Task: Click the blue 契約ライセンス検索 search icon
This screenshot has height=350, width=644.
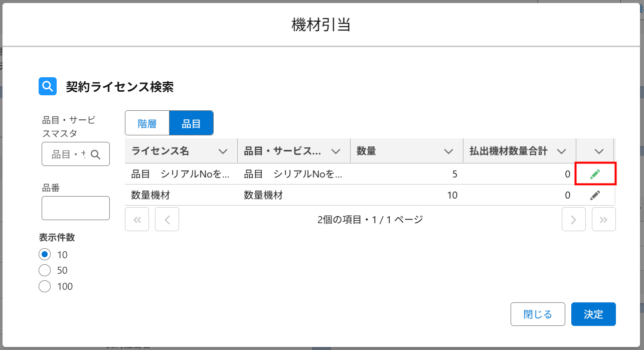Action: (x=48, y=86)
